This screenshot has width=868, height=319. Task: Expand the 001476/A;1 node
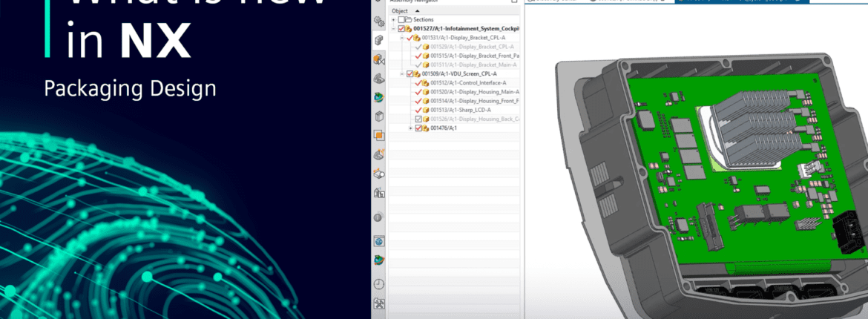click(x=411, y=128)
